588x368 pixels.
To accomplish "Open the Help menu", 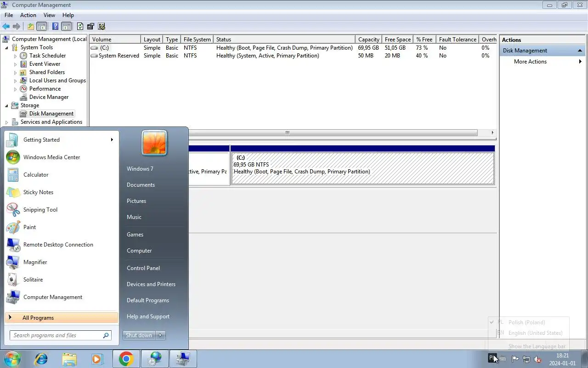I will (68, 15).
